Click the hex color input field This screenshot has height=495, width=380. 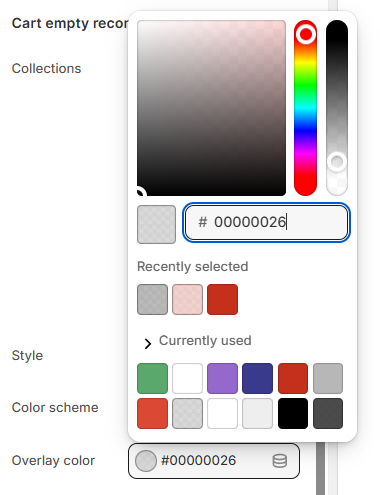click(266, 222)
